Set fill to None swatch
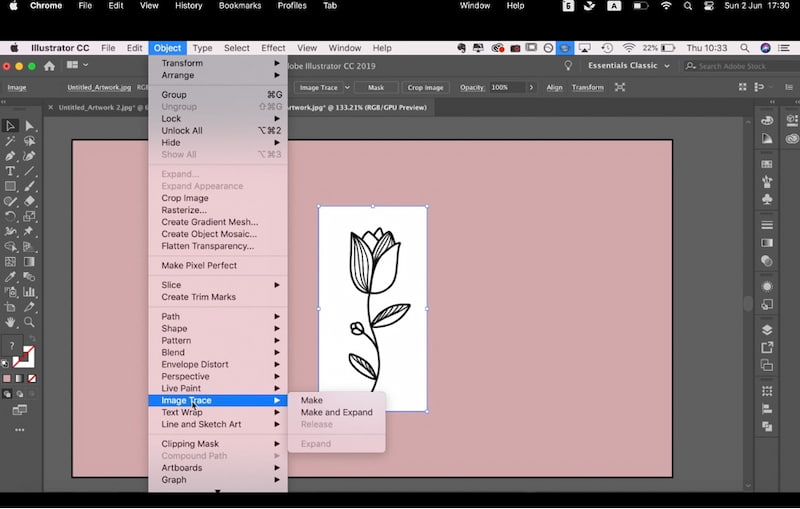 [32, 378]
